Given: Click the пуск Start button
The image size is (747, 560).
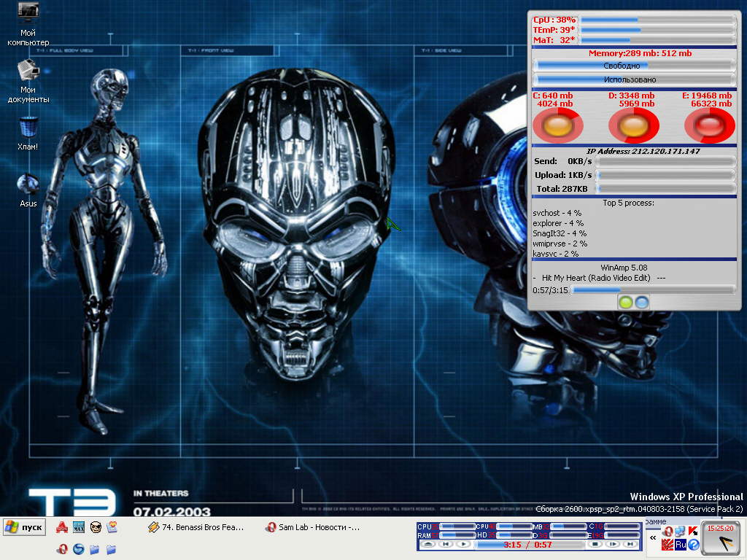Looking at the screenshot, I should pos(24,527).
